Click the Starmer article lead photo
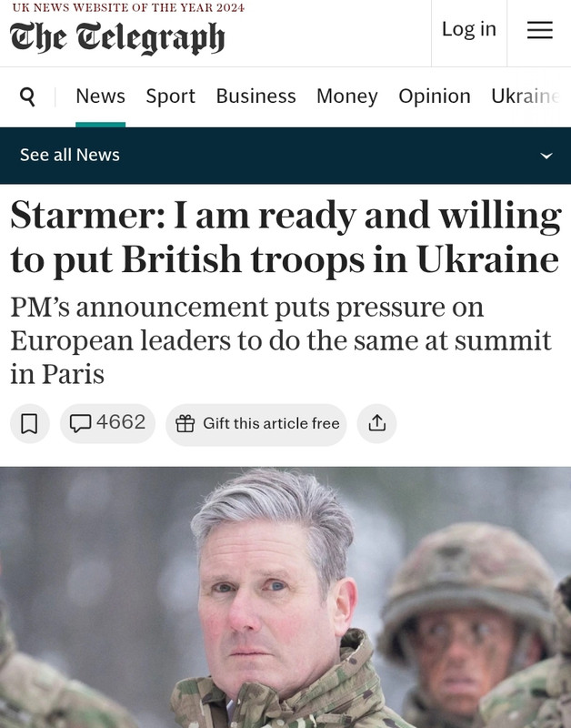Viewport: 571px width, 728px height. coord(285,597)
